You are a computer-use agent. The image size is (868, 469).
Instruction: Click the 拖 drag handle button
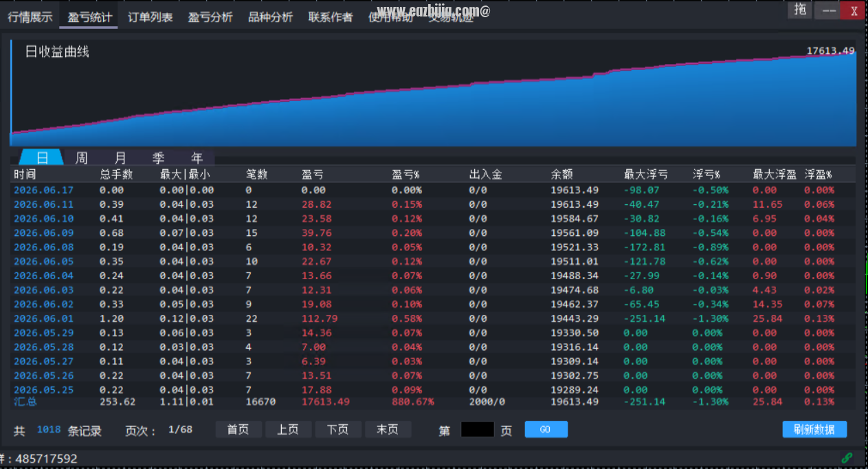click(800, 10)
